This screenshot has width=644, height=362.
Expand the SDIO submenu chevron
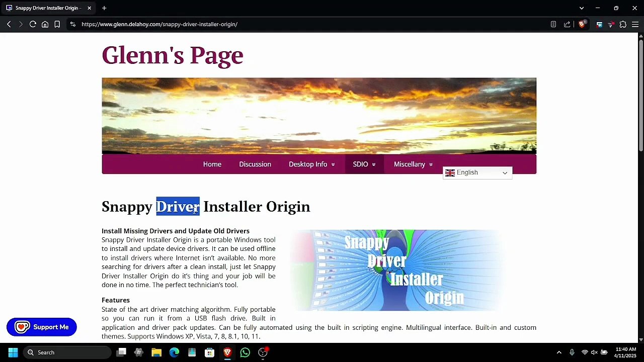click(373, 165)
